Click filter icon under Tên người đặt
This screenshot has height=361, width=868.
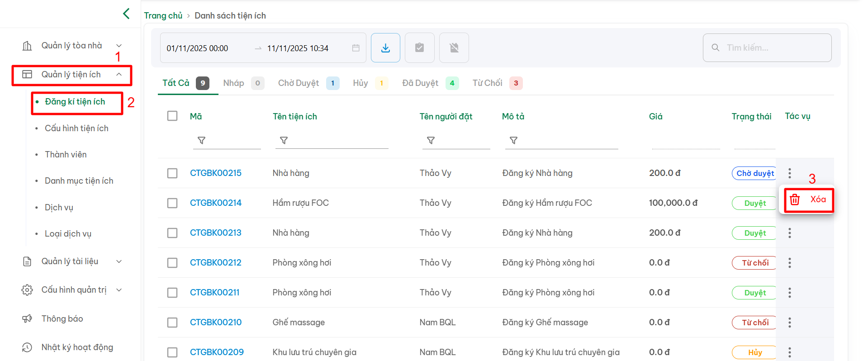pyautogui.click(x=431, y=141)
